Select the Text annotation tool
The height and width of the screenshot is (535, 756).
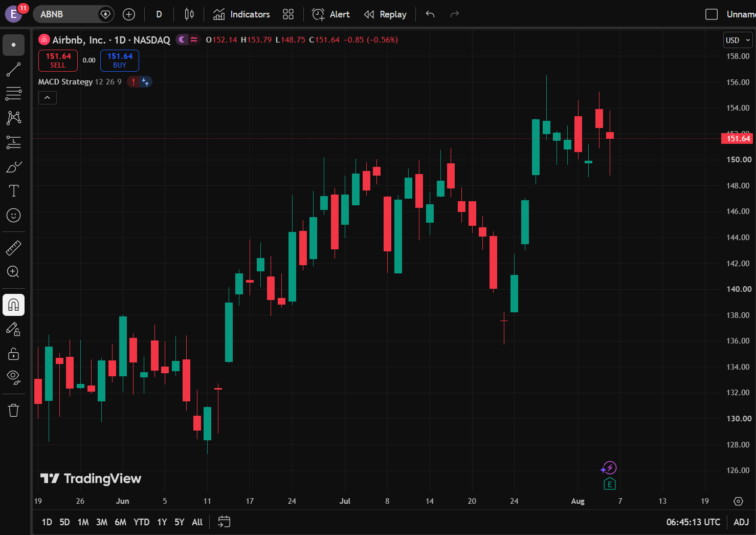point(14,191)
